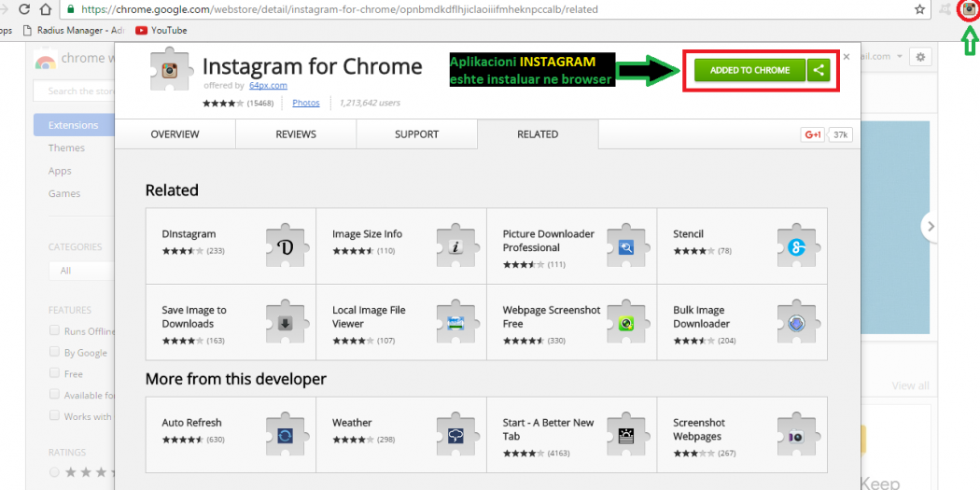The image size is (980, 490).
Task: Click the (15468) rating count
Action: [x=260, y=103]
